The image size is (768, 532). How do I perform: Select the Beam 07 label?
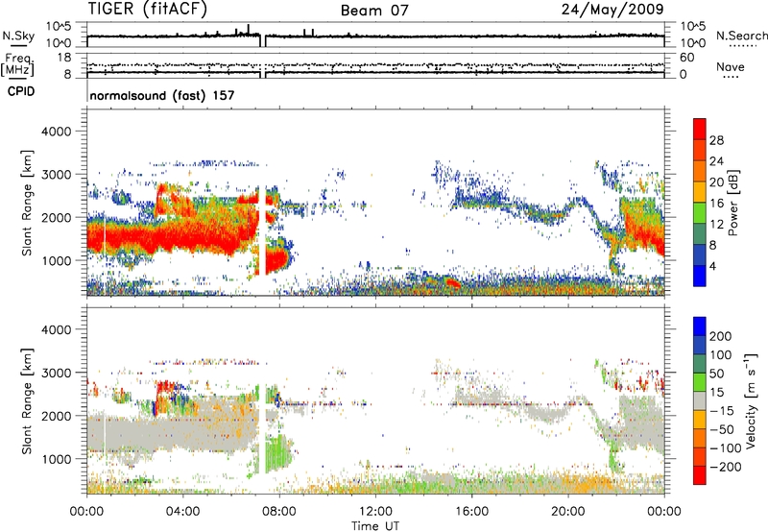(x=374, y=11)
